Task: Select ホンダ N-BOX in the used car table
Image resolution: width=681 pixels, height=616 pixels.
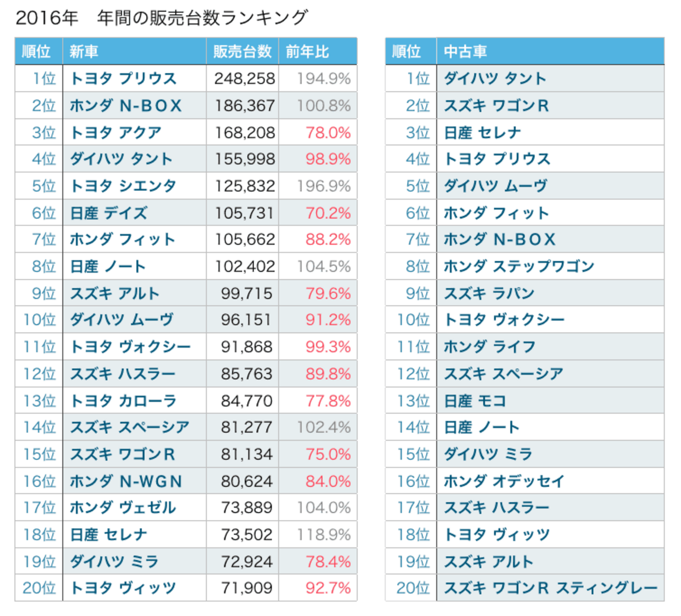Action: pyautogui.click(x=499, y=239)
